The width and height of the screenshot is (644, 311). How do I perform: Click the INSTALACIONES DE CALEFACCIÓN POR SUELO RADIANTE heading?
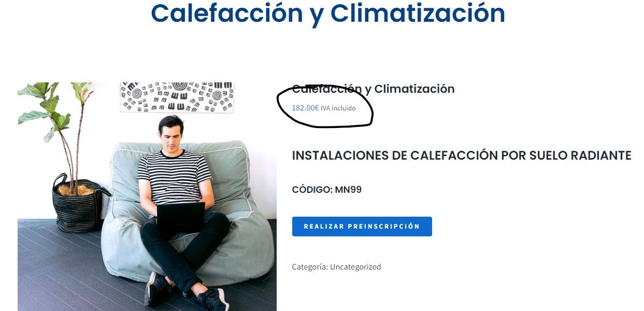click(462, 155)
